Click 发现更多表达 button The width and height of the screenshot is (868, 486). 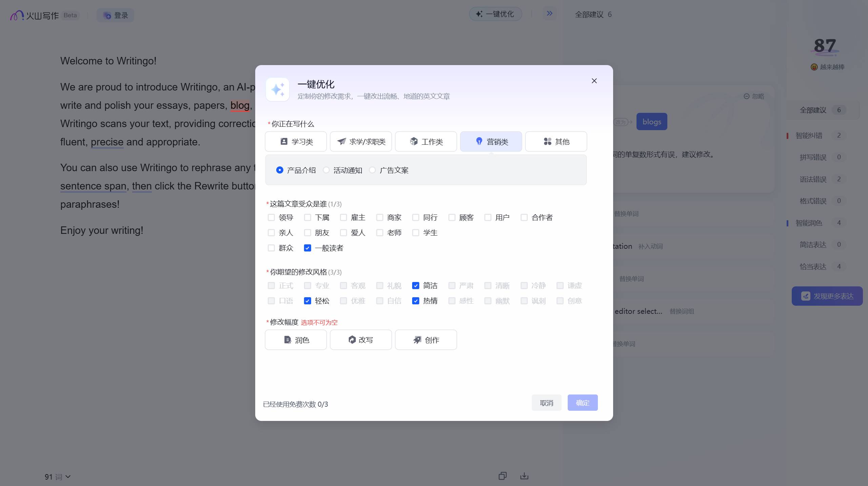click(827, 296)
